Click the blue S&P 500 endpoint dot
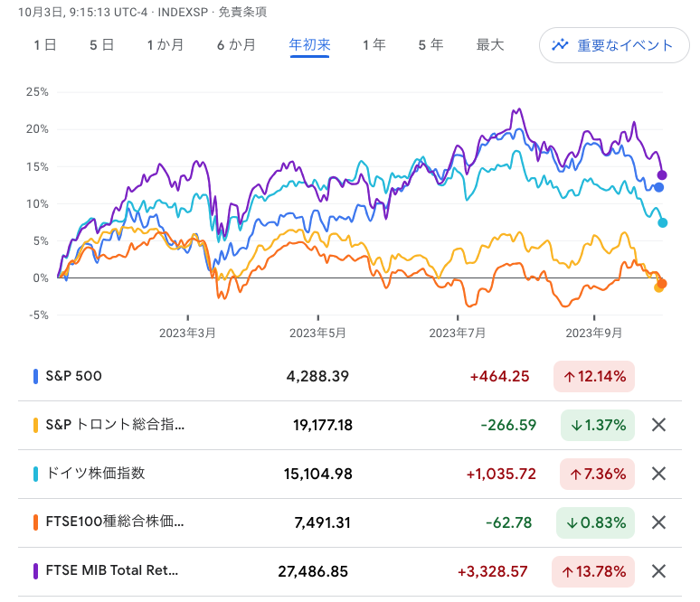The height and width of the screenshot is (602, 700). click(658, 187)
